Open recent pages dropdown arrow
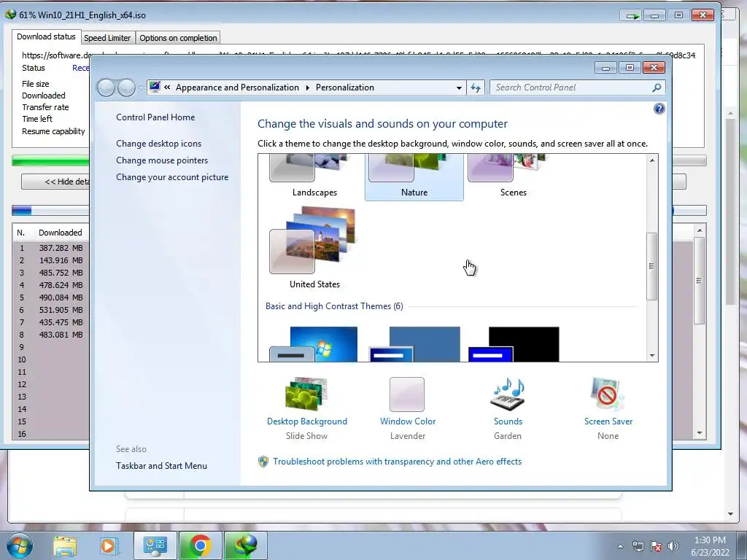 [141, 88]
